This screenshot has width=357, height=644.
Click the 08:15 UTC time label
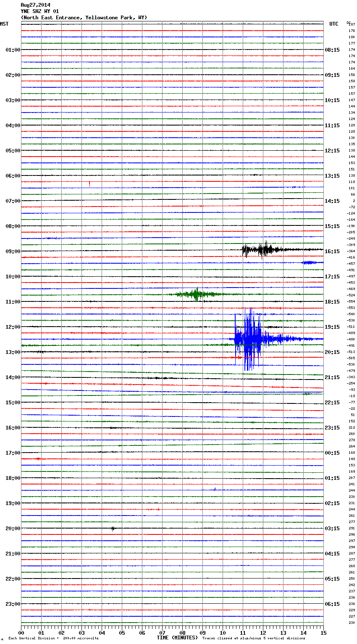(332, 50)
